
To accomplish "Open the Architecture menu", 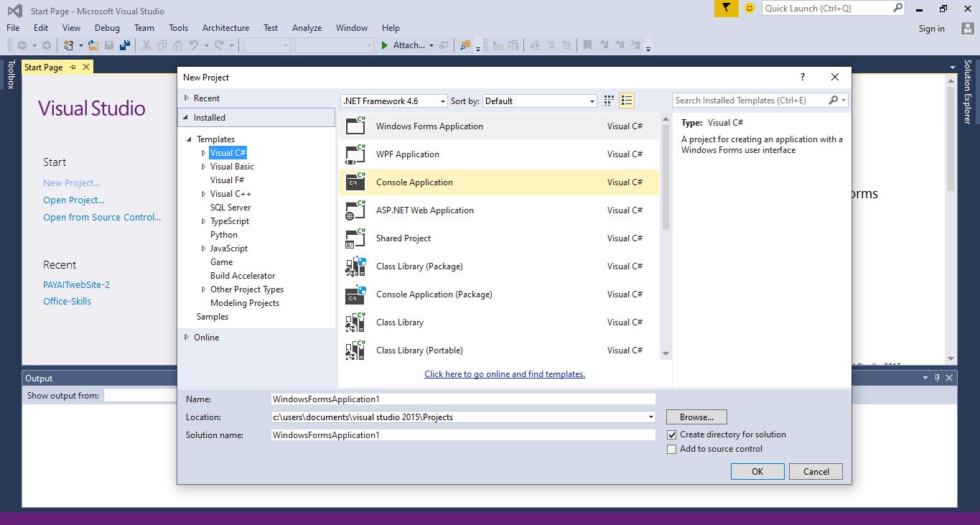I will pyautogui.click(x=225, y=28).
